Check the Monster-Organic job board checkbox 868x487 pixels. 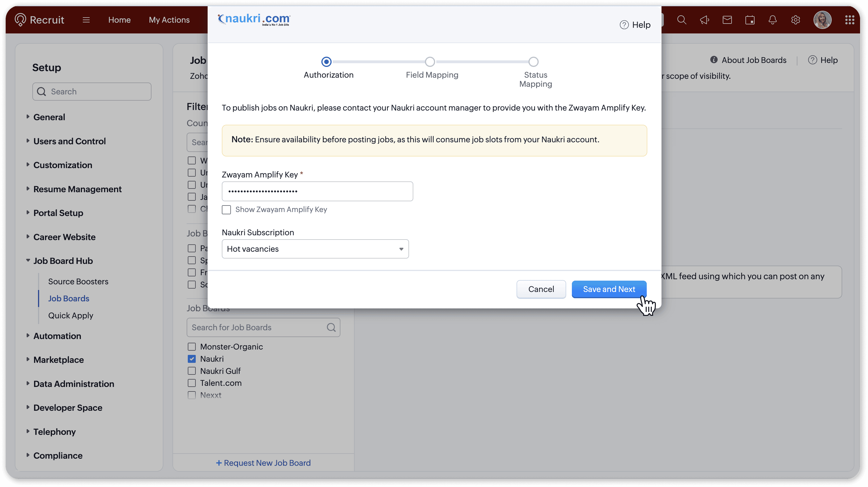[192, 347]
